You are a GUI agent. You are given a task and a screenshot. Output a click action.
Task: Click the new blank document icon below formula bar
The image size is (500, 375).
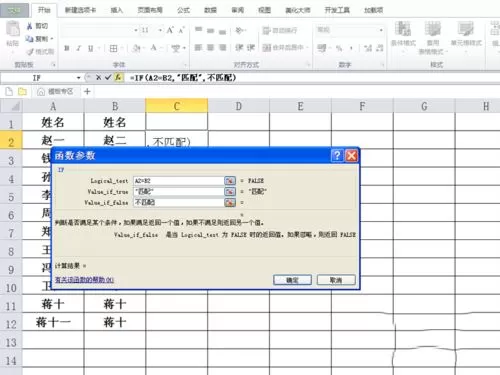[x=9, y=91]
